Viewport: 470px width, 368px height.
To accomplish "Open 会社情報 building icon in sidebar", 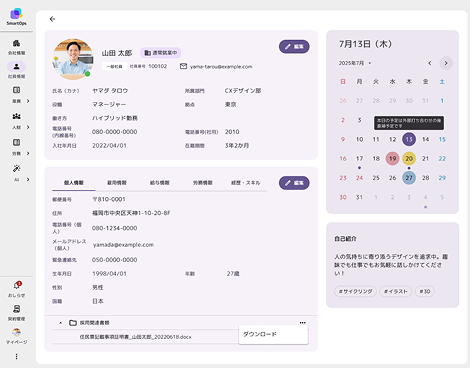I will click(16, 43).
